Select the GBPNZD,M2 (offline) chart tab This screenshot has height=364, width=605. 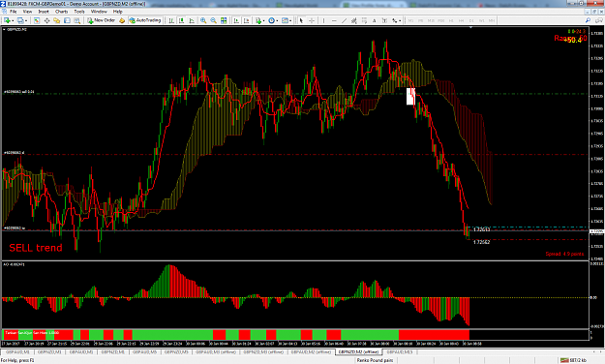(x=359, y=352)
